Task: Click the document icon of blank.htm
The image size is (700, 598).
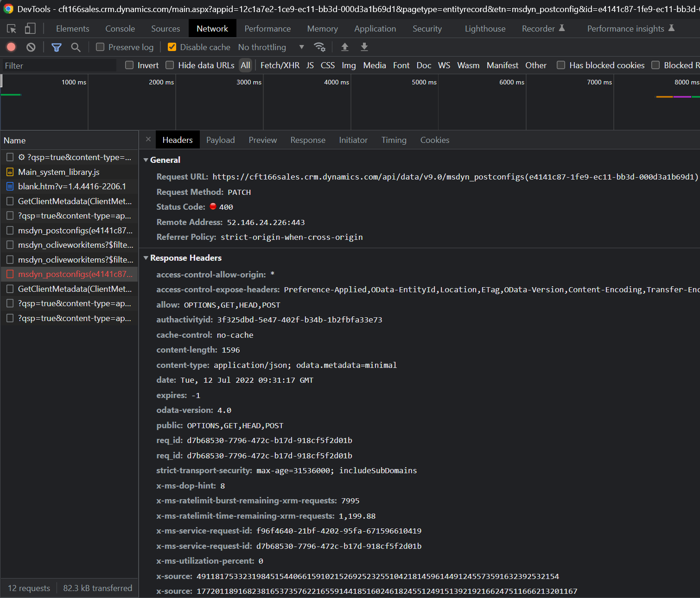Action: (10, 186)
